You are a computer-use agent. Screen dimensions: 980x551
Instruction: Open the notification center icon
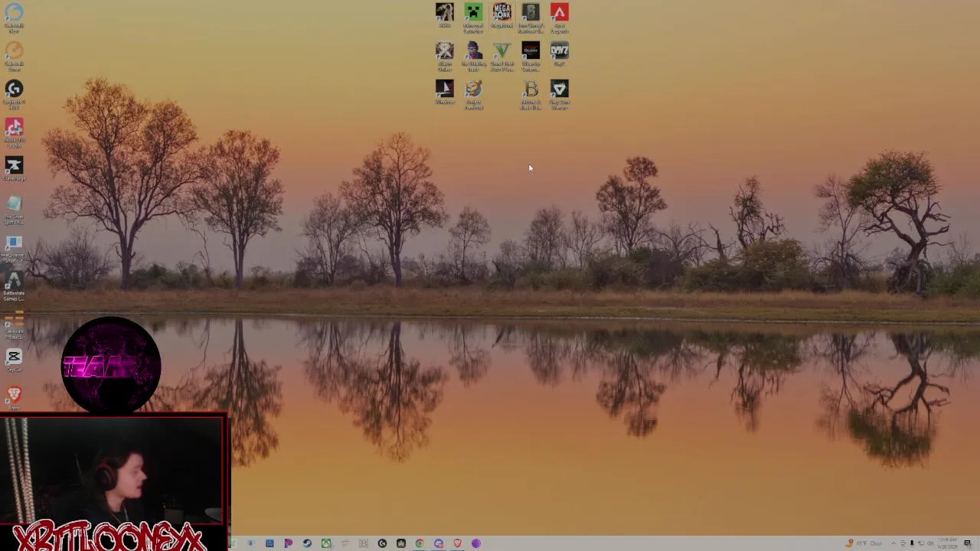tap(968, 543)
